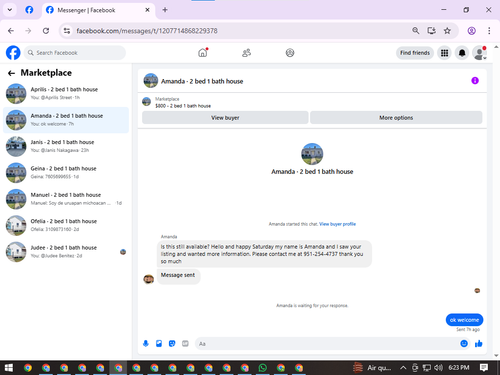Image resolution: width=500 pixels, height=375 pixels.
Task: Open the zoom magnifier icon in address bar
Action: pos(415,31)
